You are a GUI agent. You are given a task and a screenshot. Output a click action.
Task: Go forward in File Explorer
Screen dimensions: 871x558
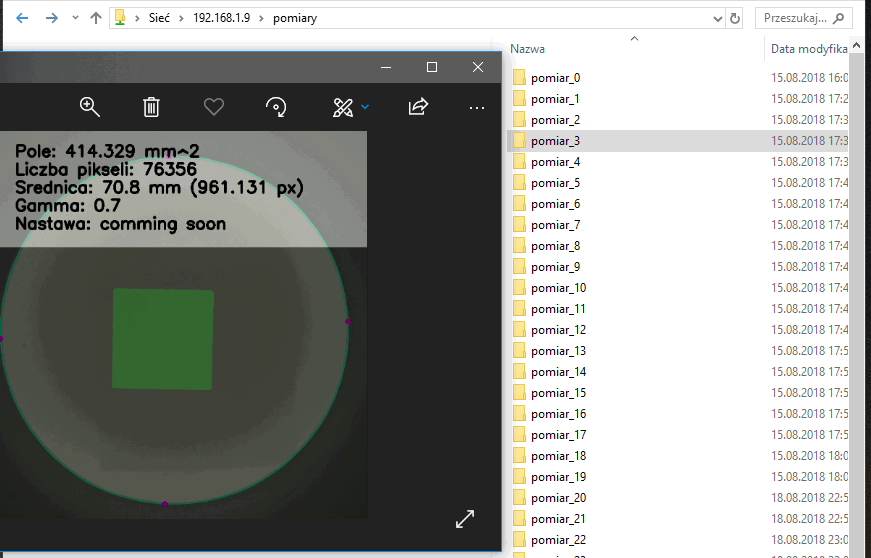pos(52,18)
